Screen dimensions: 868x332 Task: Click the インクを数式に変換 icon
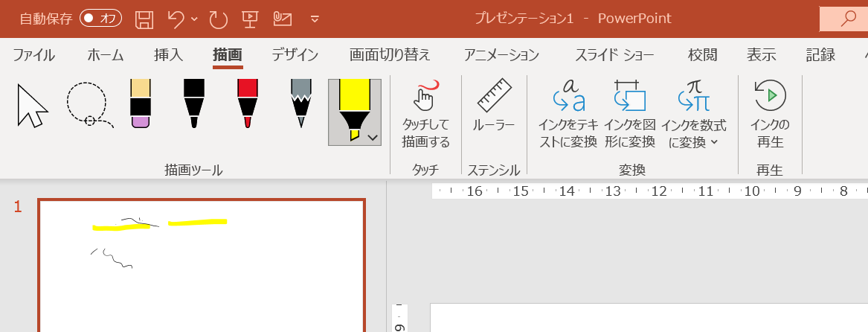click(x=694, y=95)
